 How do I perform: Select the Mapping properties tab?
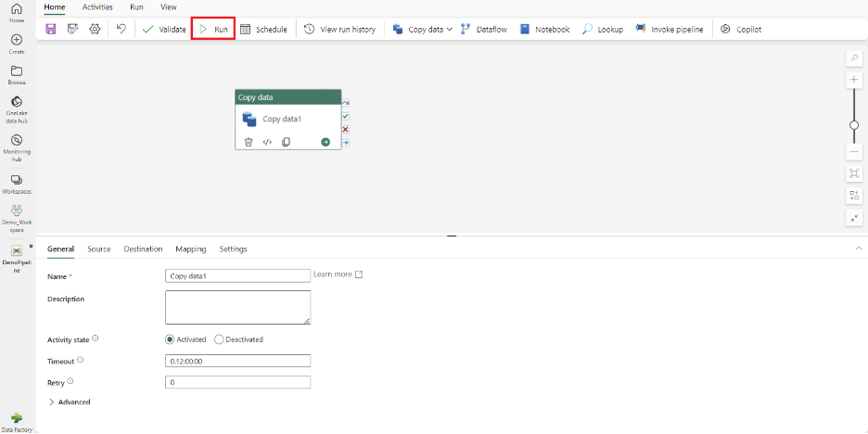click(x=191, y=249)
